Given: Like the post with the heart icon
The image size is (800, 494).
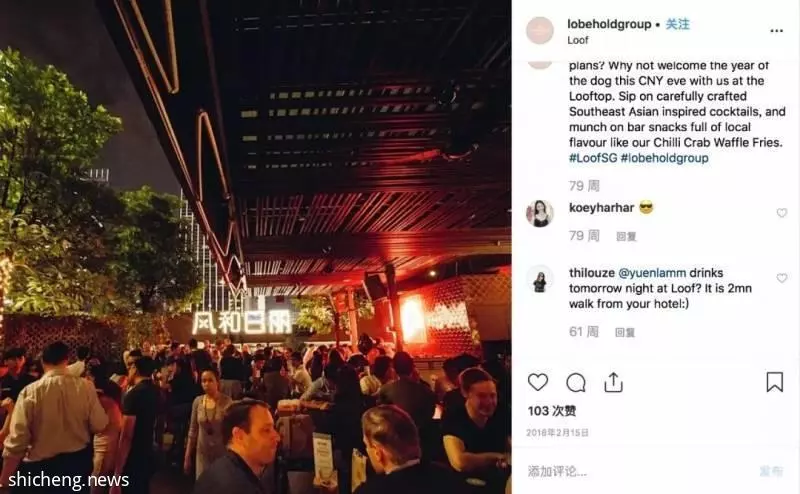Looking at the screenshot, I should 538,382.
